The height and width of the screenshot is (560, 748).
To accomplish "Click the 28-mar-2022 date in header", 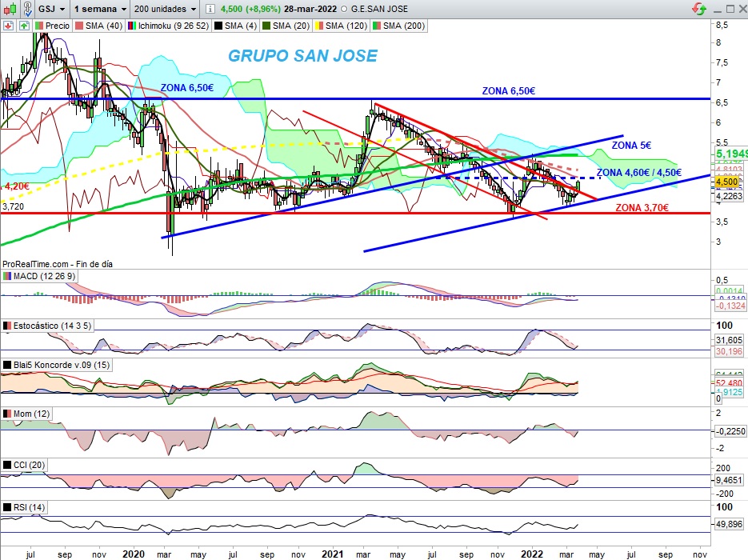I will click(x=310, y=9).
